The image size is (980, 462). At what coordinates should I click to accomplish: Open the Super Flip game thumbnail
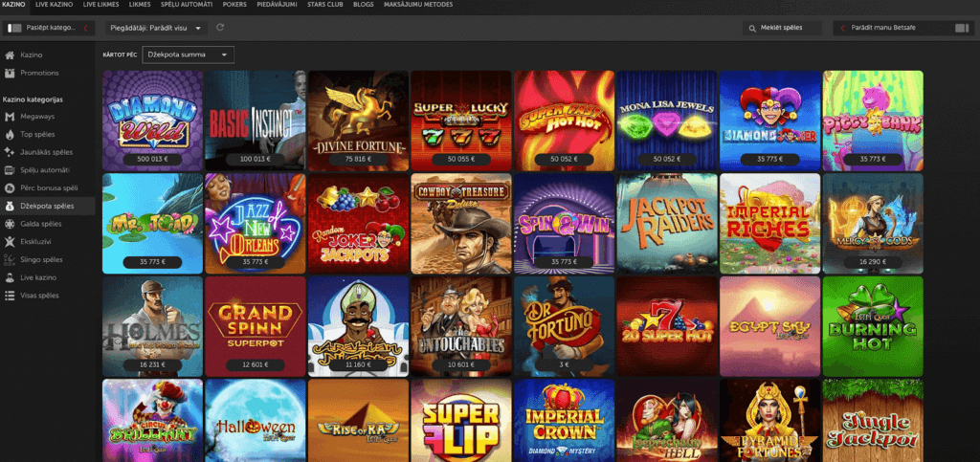[461, 421]
